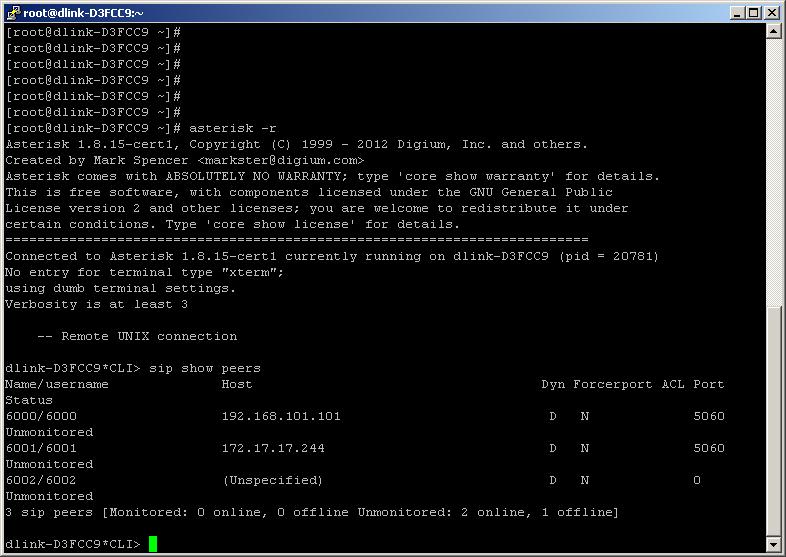Click the 'Port' column header
Screen dimensions: 786x557
pos(709,385)
